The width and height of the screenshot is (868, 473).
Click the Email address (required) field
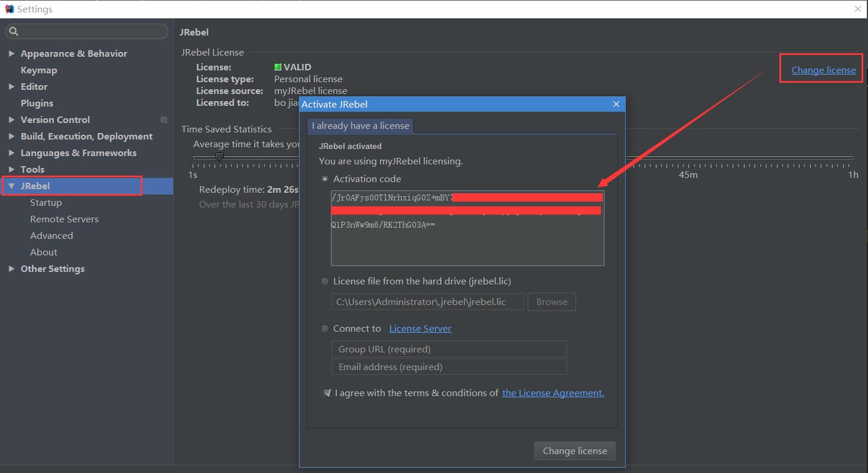[x=449, y=367]
